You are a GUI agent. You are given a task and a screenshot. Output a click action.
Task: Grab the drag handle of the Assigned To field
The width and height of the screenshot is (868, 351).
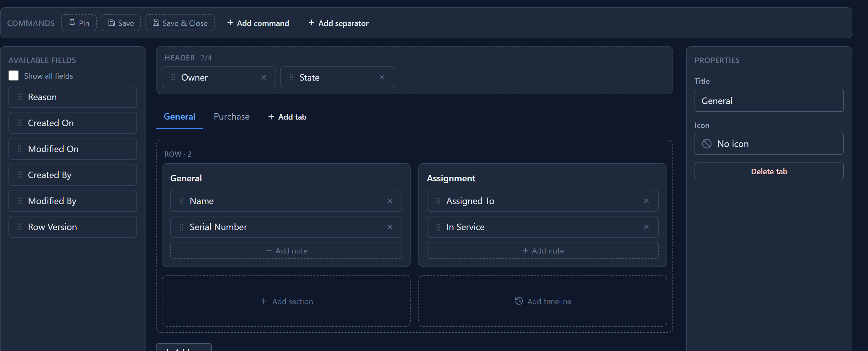click(x=438, y=201)
